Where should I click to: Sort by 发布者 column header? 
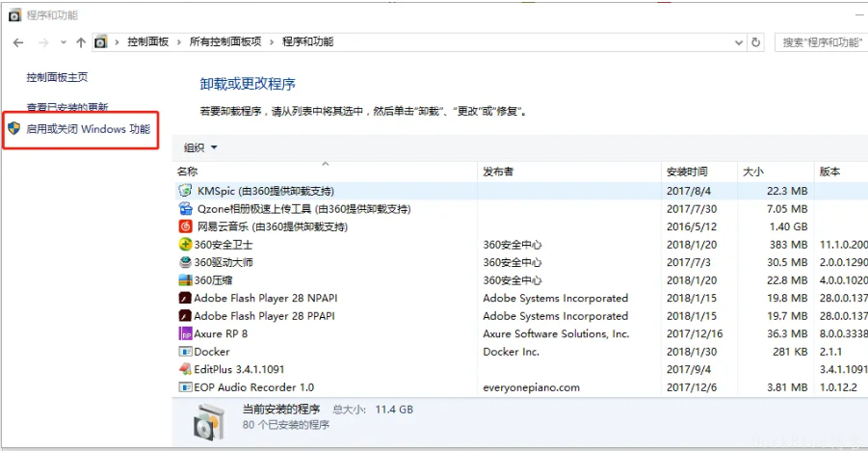pyautogui.click(x=569, y=172)
